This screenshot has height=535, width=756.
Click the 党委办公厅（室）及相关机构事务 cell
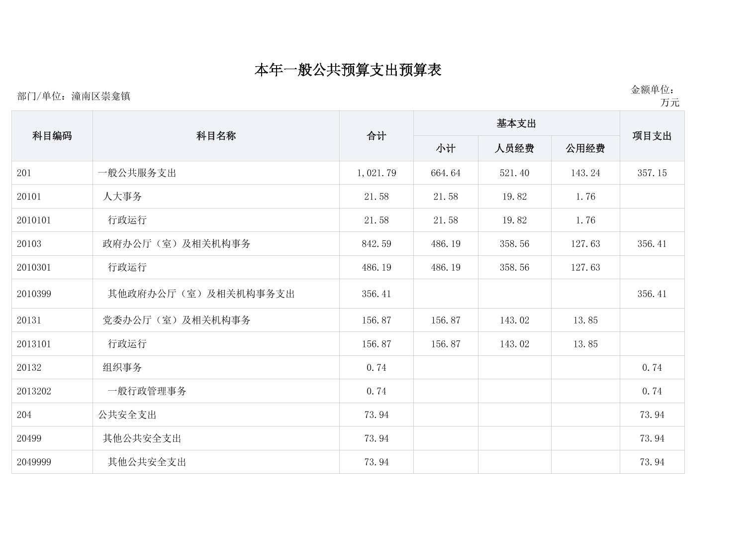pyautogui.click(x=177, y=321)
